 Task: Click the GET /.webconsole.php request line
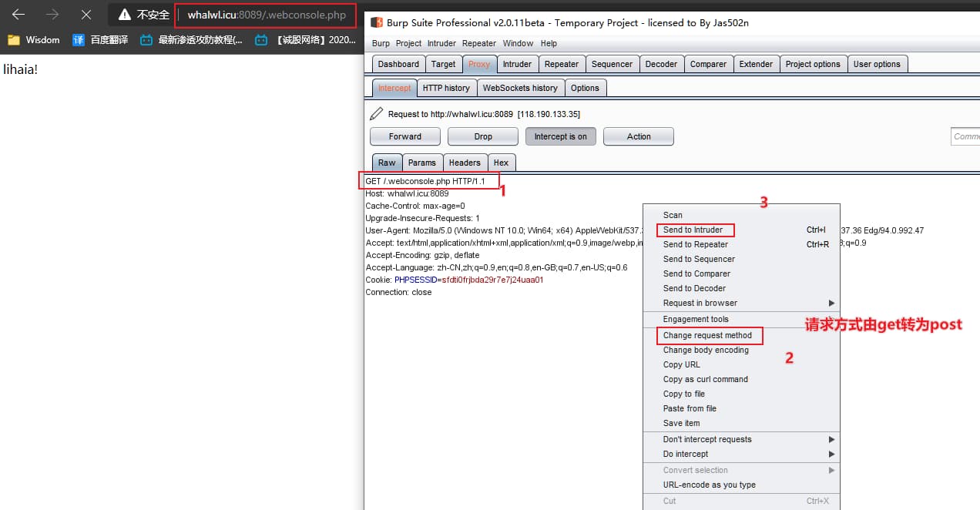(425, 181)
